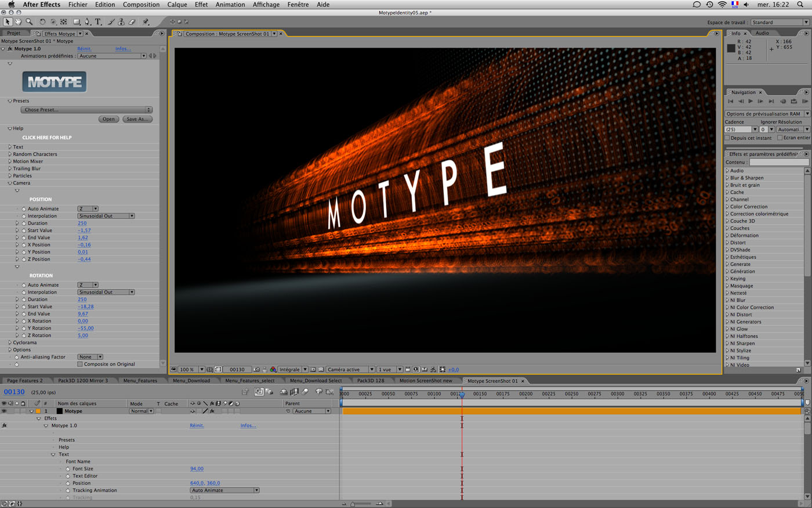Image resolution: width=812 pixels, height=508 pixels.
Task: Enable Depuis cet instant checkbox
Action: pos(727,138)
